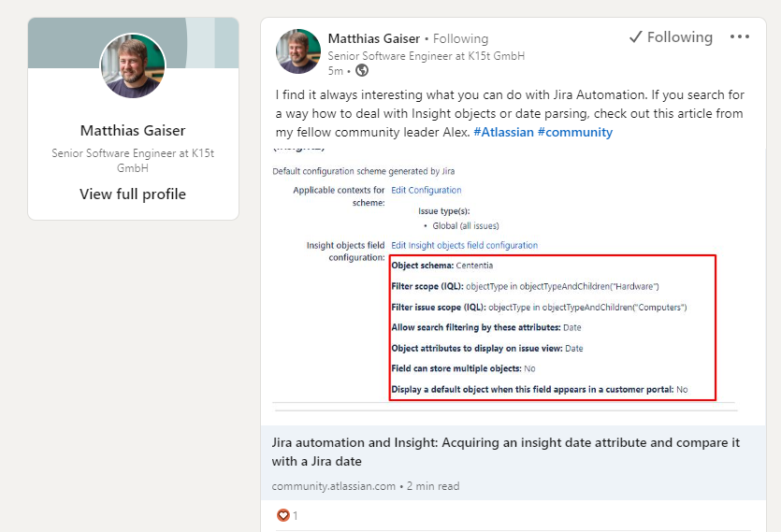The image size is (781, 532).
Task: Open Matthias Gaiser's name in the post header
Action: [x=373, y=39]
